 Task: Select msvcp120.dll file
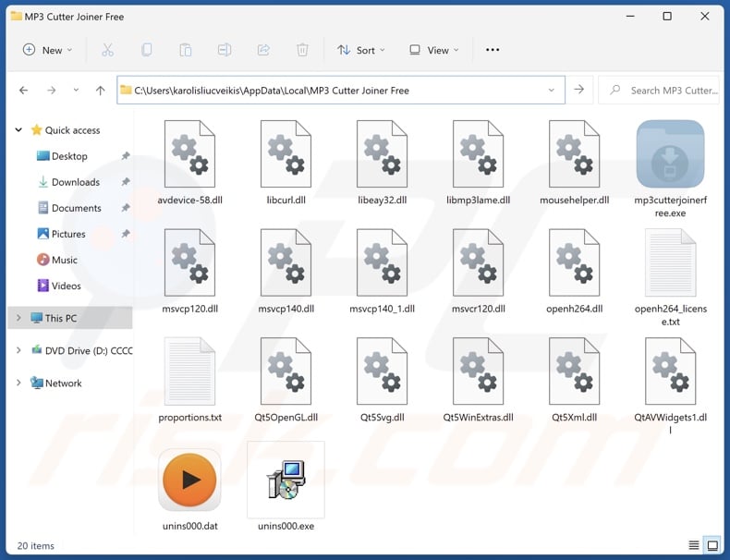[189, 271]
